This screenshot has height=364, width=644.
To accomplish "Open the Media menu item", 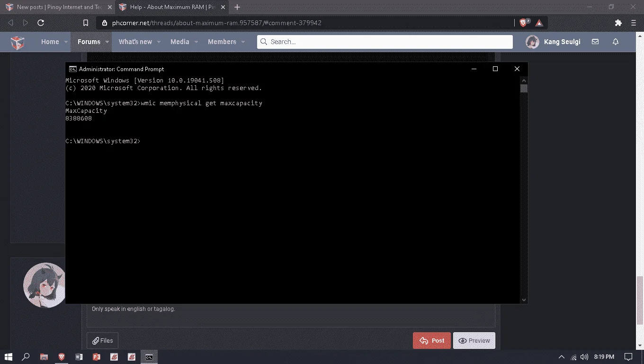I will (x=179, y=42).
